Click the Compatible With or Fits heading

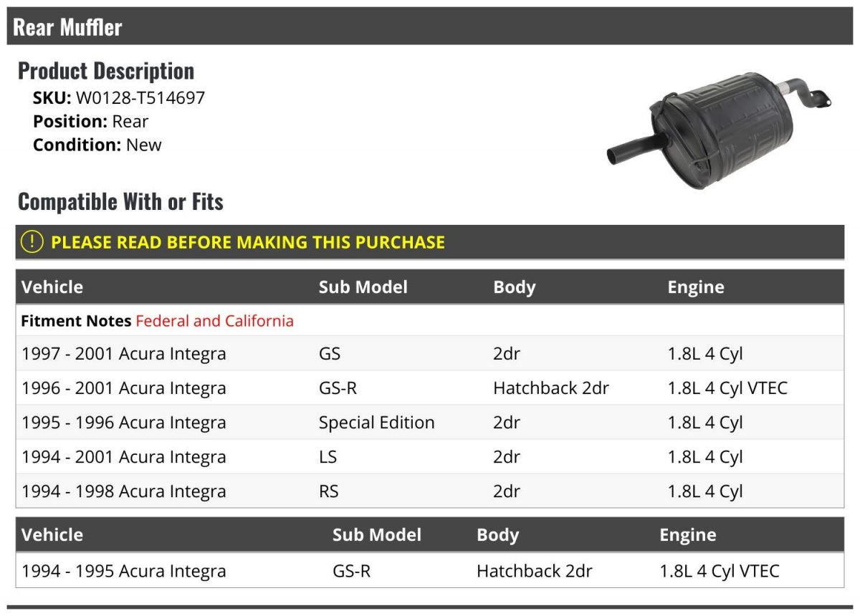click(120, 202)
